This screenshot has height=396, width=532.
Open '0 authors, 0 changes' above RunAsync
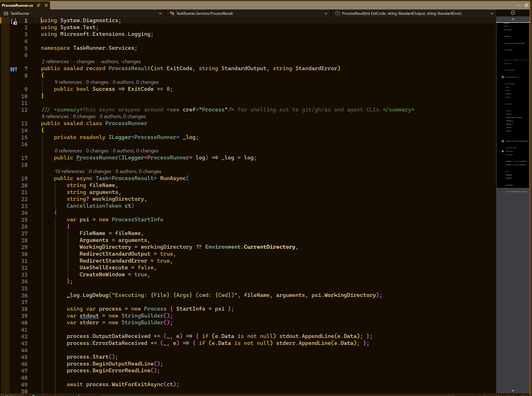tap(138, 171)
